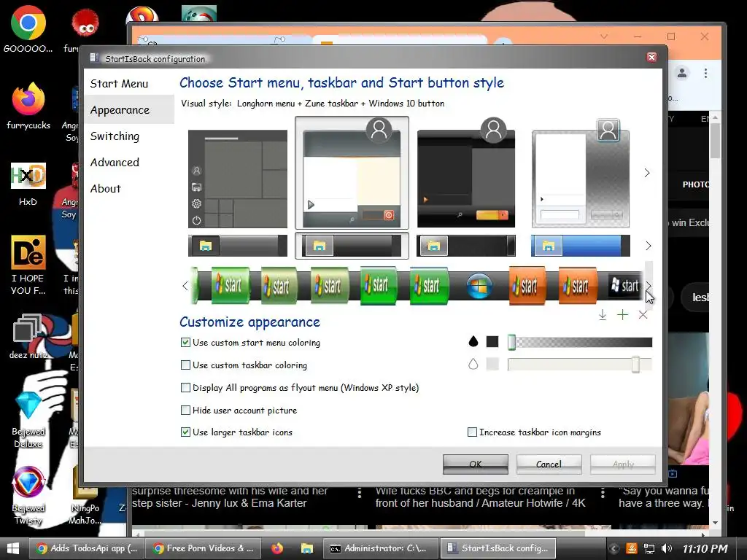Open the furrycucks Firefox desktop shortcut
This screenshot has height=560, width=747.
[x=28, y=106]
